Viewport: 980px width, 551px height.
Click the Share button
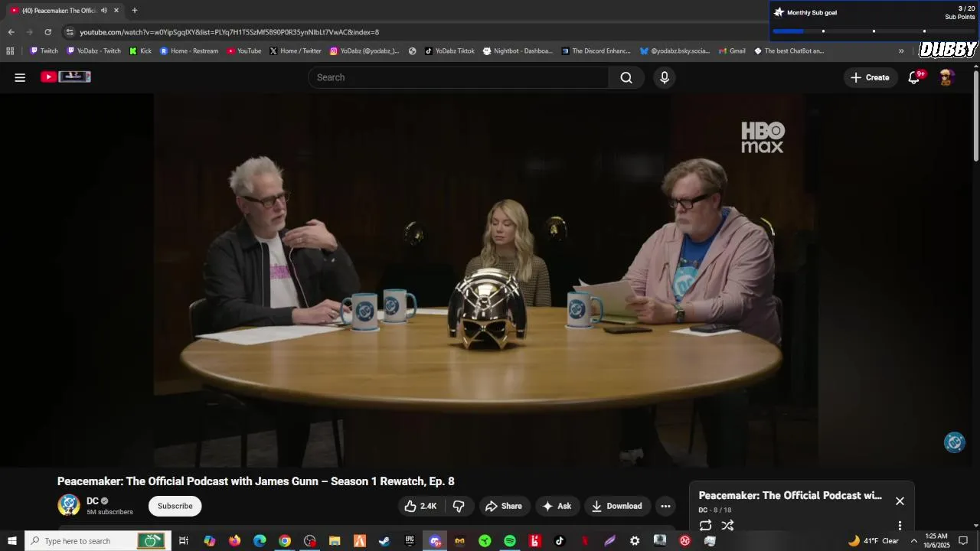tap(504, 506)
